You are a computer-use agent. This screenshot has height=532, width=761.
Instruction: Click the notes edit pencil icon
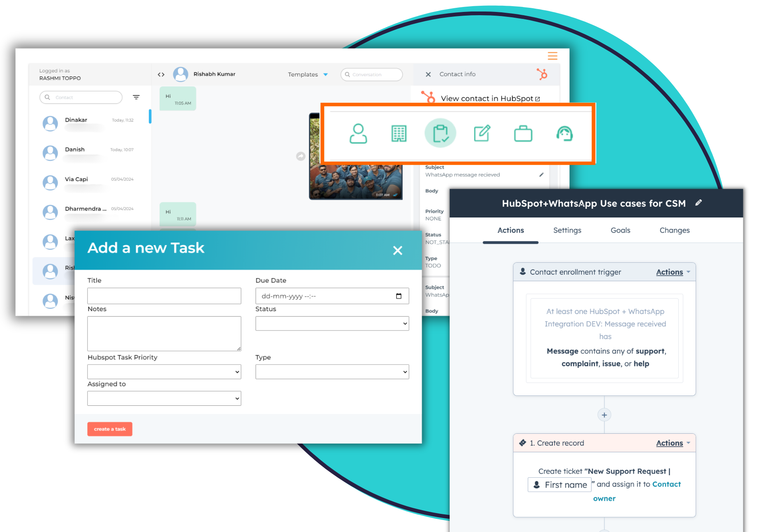[482, 134]
